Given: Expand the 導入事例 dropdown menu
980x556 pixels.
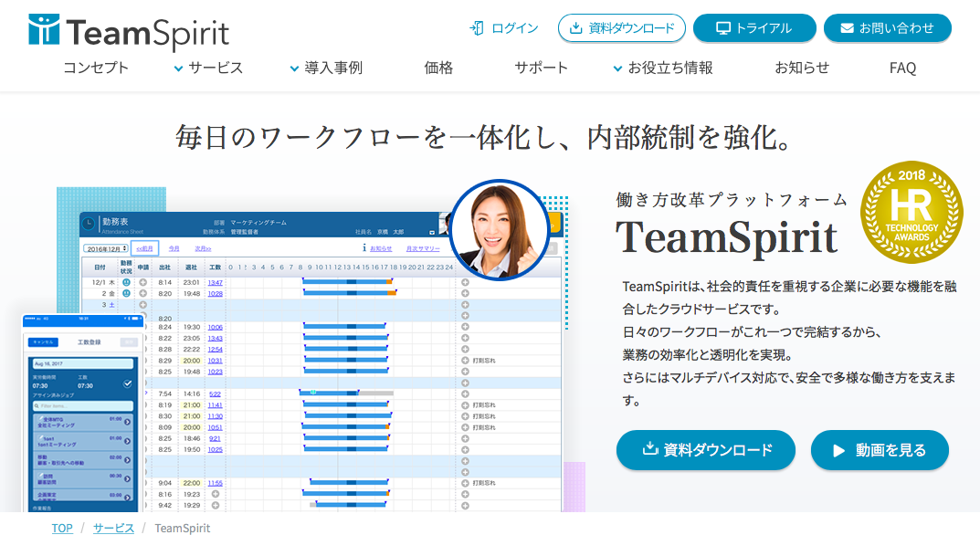Looking at the screenshot, I should (x=326, y=68).
